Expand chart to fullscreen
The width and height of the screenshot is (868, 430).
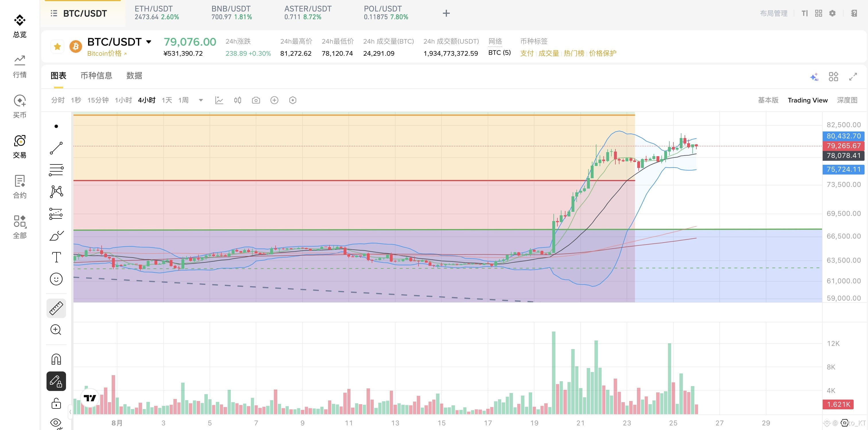click(853, 77)
